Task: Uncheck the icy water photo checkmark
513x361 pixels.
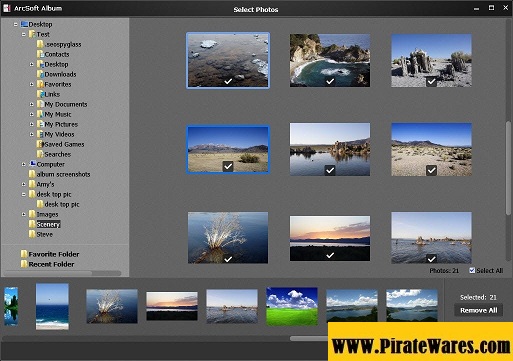Action: (228, 81)
